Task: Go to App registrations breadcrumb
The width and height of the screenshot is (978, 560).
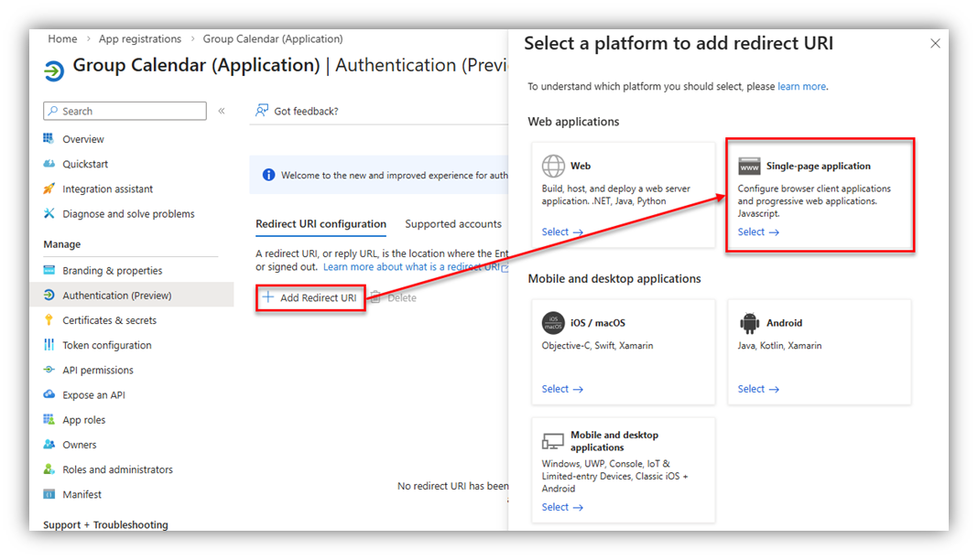Action: [x=140, y=38]
